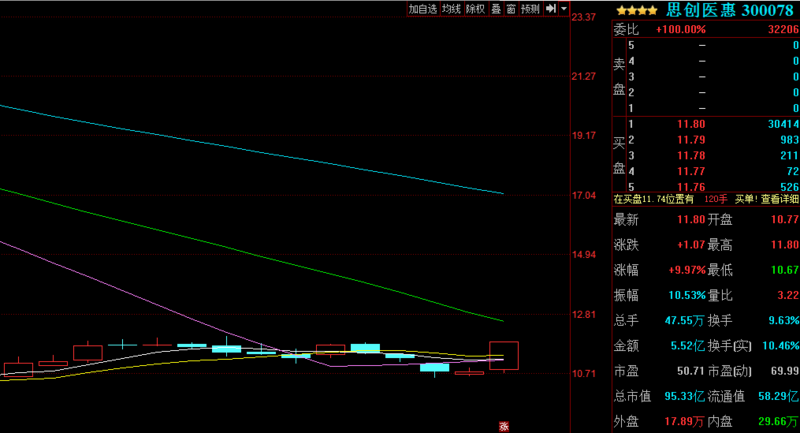The height and width of the screenshot is (433, 800).
Task: Expand the toolbar dropdown arrow
Action: tap(563, 9)
